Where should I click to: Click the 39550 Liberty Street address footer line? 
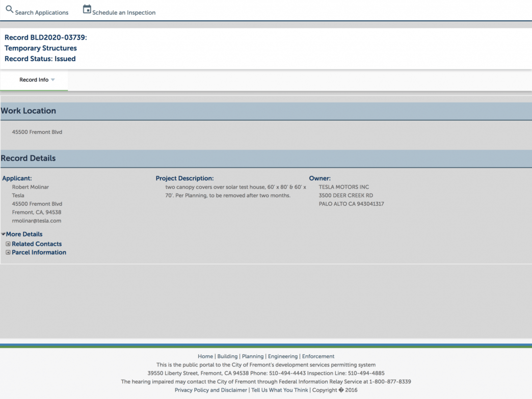pyautogui.click(x=266, y=373)
